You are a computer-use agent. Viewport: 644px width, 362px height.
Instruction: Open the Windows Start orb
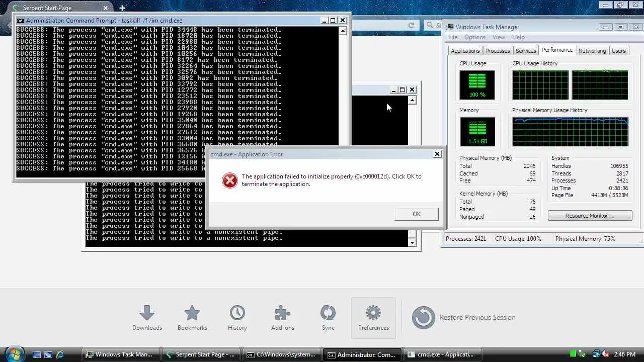[x=14, y=353]
